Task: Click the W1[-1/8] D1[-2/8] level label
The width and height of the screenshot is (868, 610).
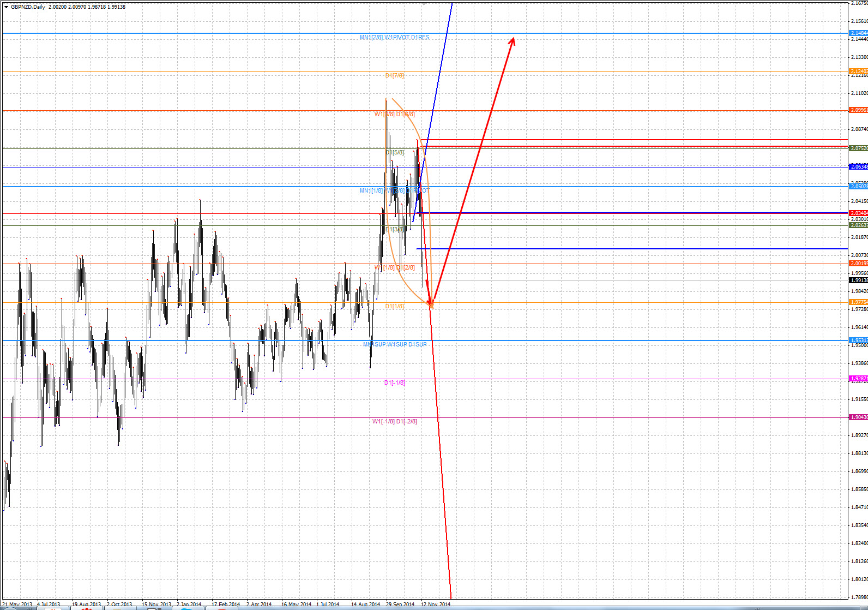Action: point(394,422)
